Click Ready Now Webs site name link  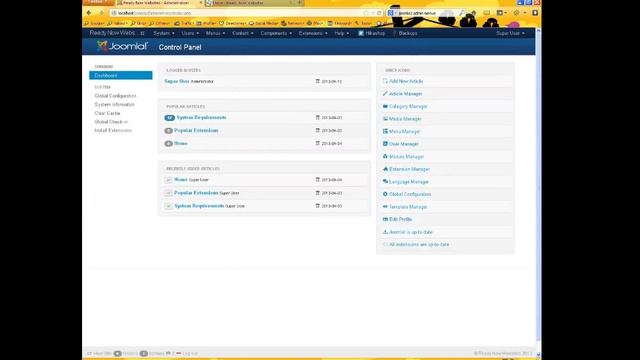tap(112, 33)
